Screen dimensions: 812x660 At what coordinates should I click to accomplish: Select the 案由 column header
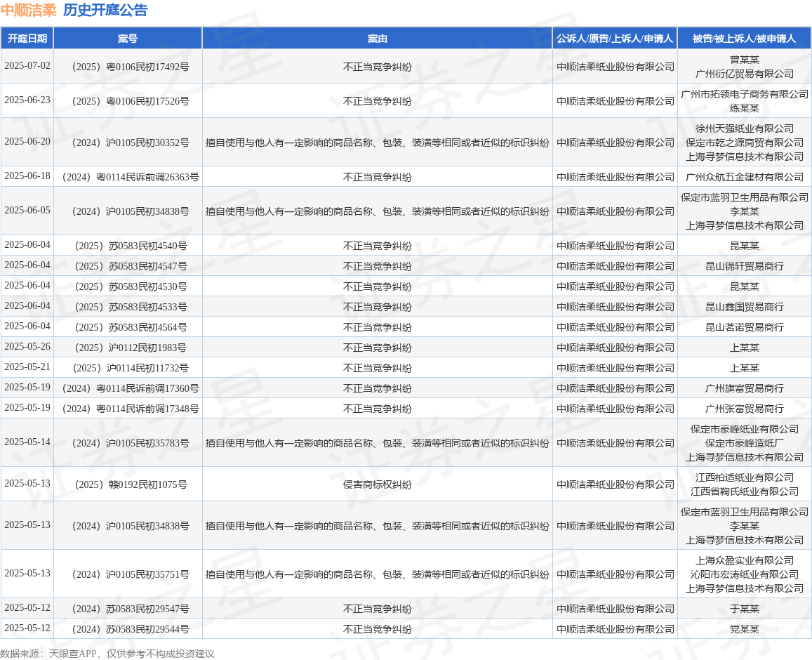click(x=377, y=39)
